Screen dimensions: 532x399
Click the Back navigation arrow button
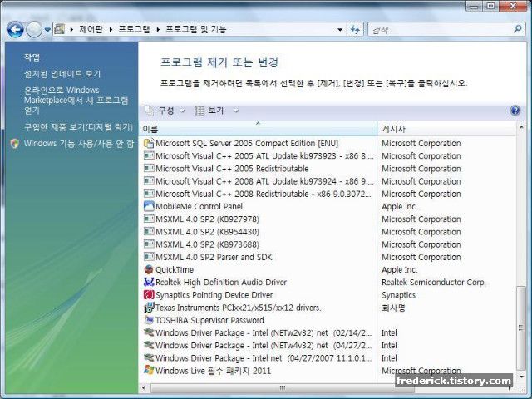tap(15, 30)
